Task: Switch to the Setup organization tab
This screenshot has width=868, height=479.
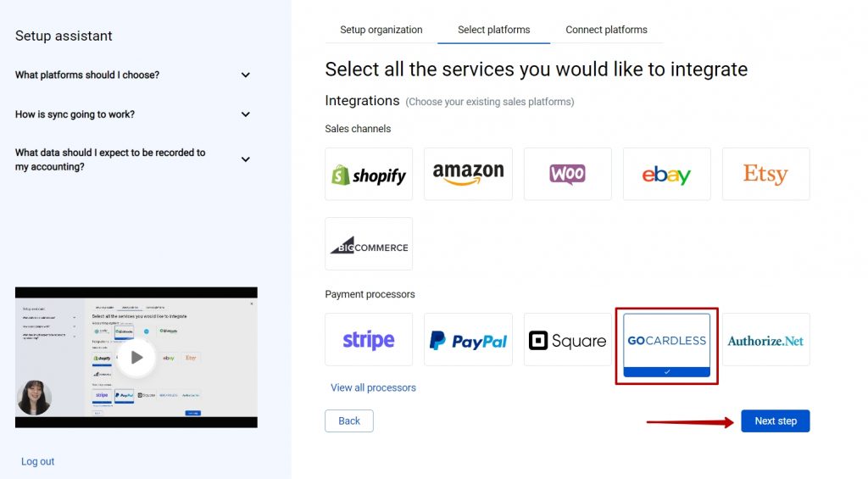Action: tap(381, 30)
